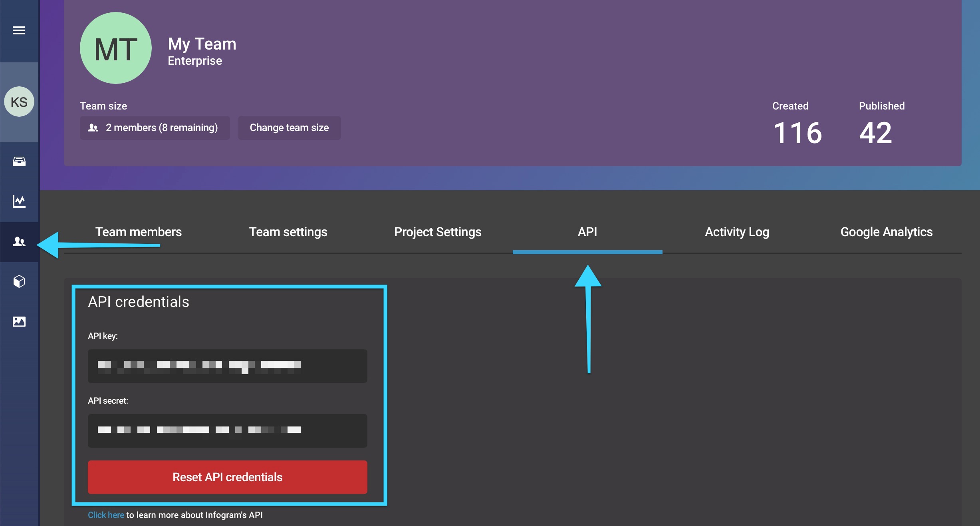The width and height of the screenshot is (980, 526).
Task: Click the analytics chart sidebar icon
Action: (x=20, y=201)
